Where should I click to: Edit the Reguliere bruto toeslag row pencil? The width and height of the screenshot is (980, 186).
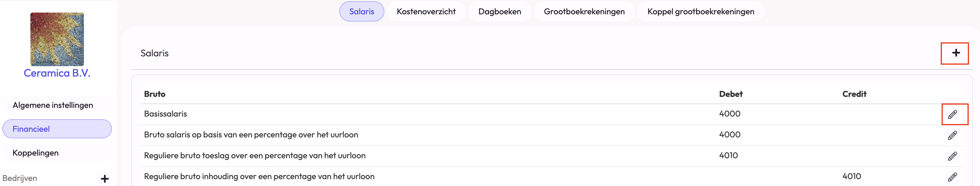952,156
